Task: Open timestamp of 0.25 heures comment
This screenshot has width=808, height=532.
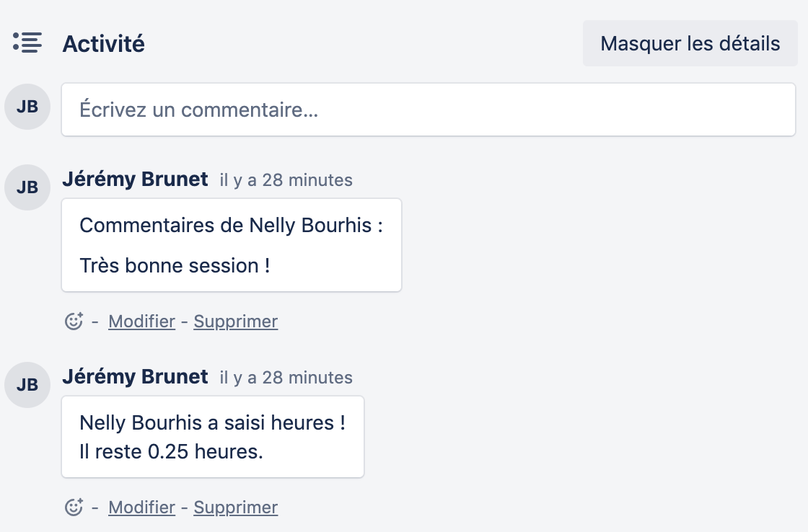Action: pyautogui.click(x=286, y=378)
